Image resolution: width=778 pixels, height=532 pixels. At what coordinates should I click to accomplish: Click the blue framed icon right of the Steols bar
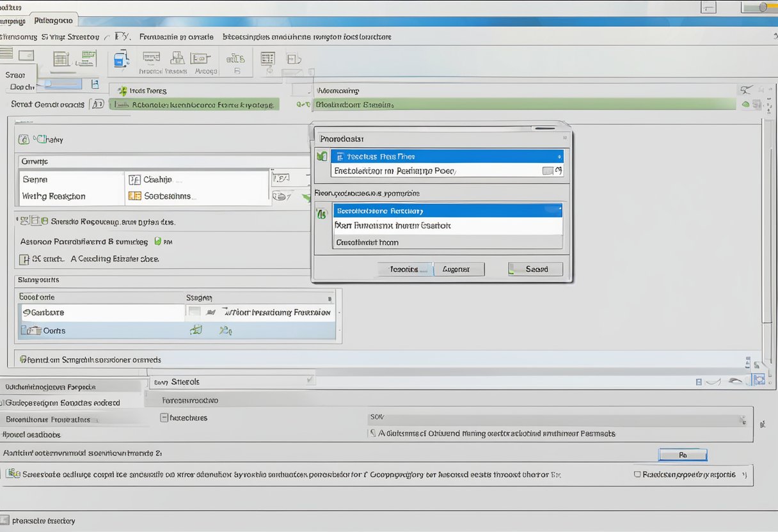(x=759, y=380)
